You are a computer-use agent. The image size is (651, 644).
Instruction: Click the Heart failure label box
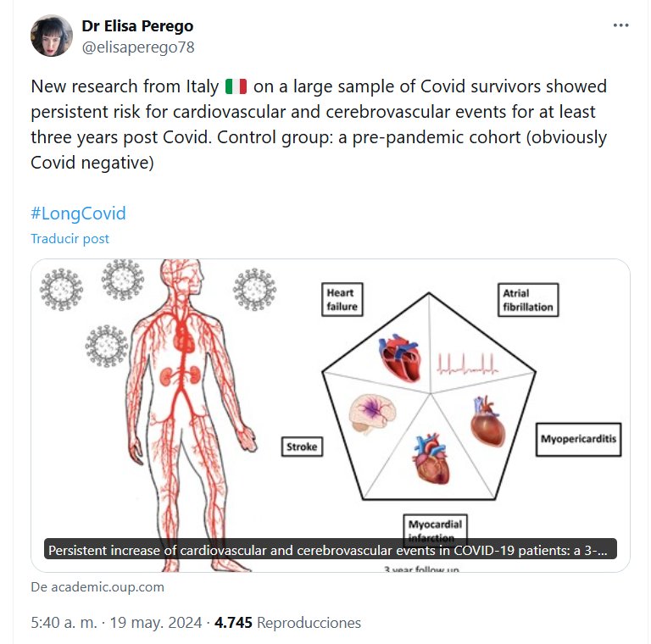[x=342, y=299]
